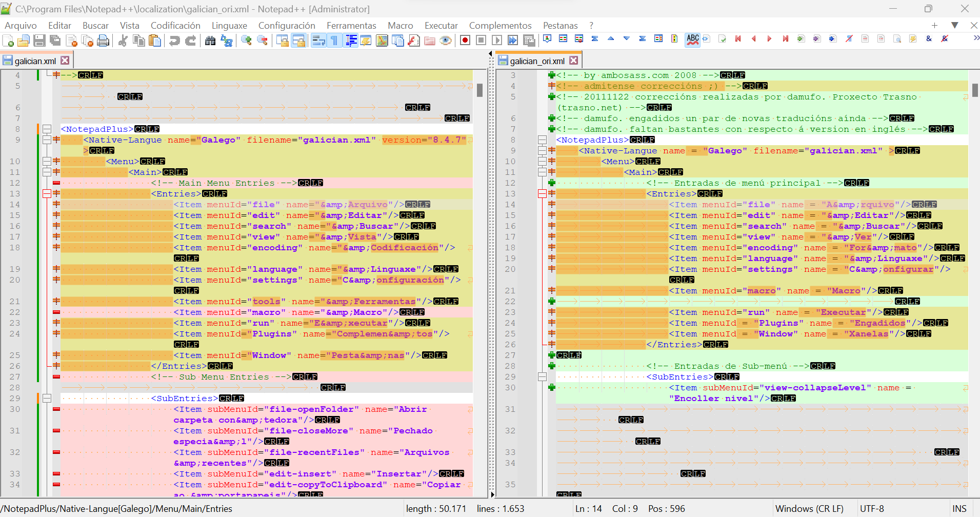
Task: Collapse Native-Langue fold in left pane
Action: click(47, 140)
